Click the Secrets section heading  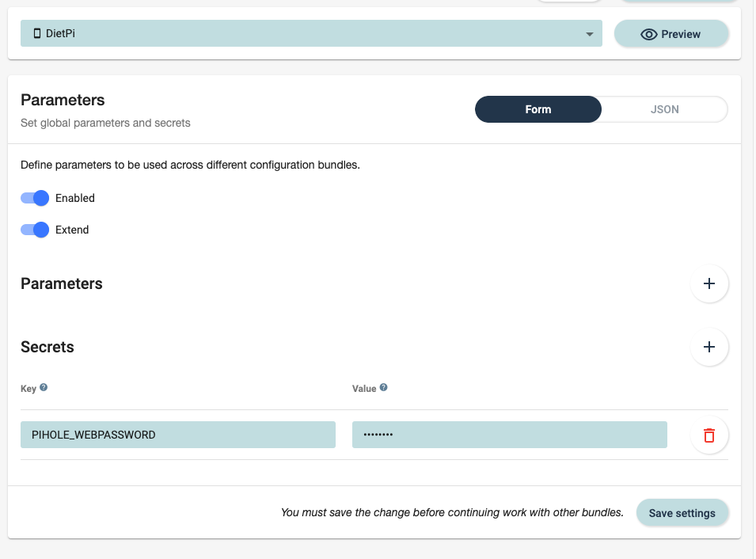pyautogui.click(x=47, y=347)
